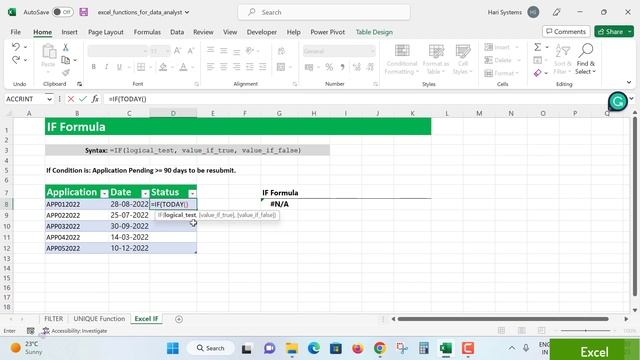
Task: Click the Copy icon in Clipboard group
Action: point(65,60)
